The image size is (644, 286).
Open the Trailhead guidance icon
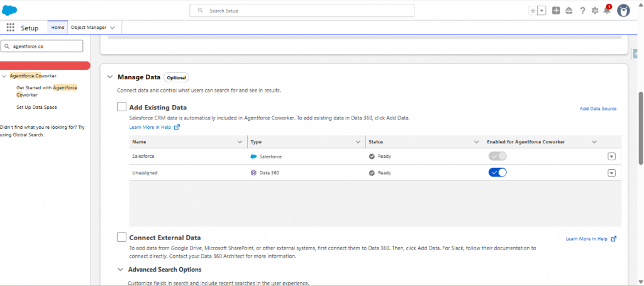point(569,11)
